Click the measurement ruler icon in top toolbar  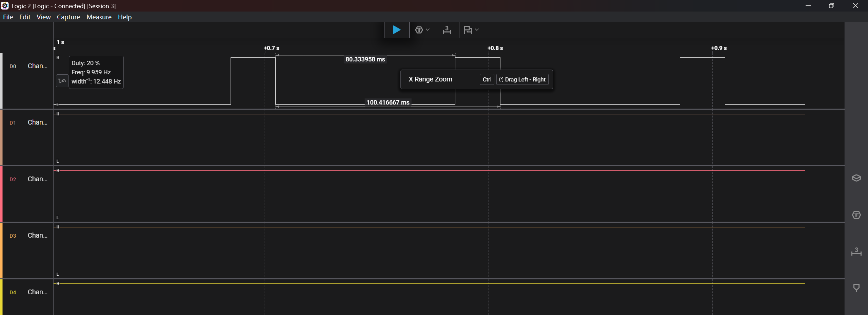(447, 30)
